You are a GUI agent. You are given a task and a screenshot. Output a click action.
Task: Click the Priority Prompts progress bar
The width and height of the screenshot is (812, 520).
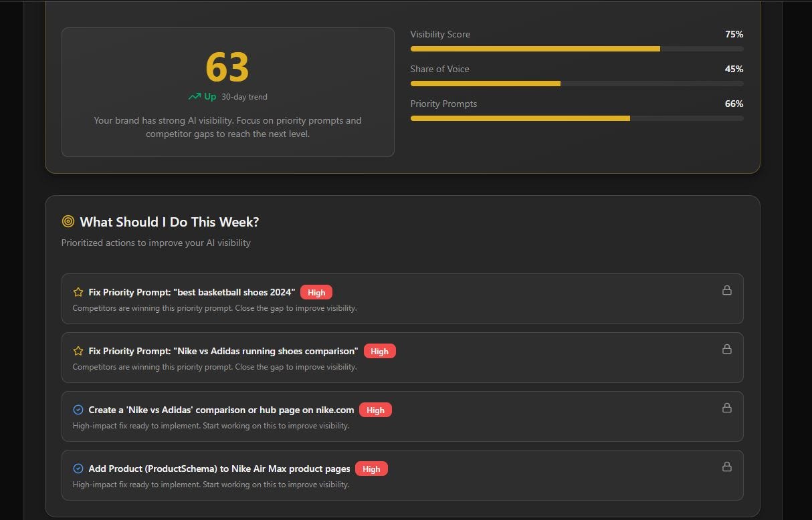point(577,118)
